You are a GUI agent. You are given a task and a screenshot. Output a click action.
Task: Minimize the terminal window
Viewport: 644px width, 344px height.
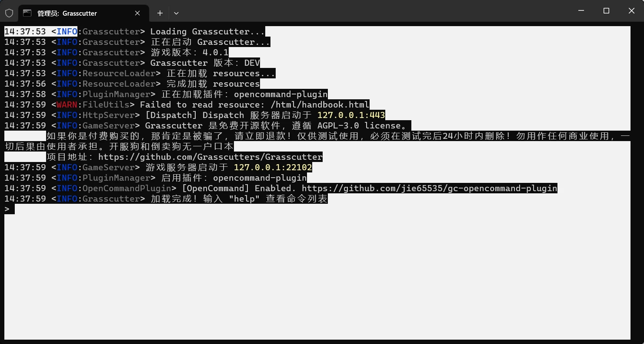[x=581, y=11]
